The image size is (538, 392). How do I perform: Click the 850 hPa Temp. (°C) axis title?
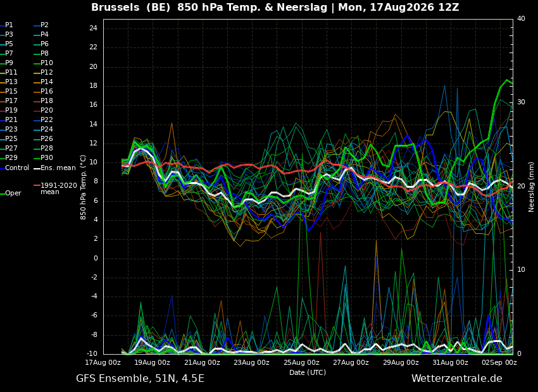click(x=84, y=187)
